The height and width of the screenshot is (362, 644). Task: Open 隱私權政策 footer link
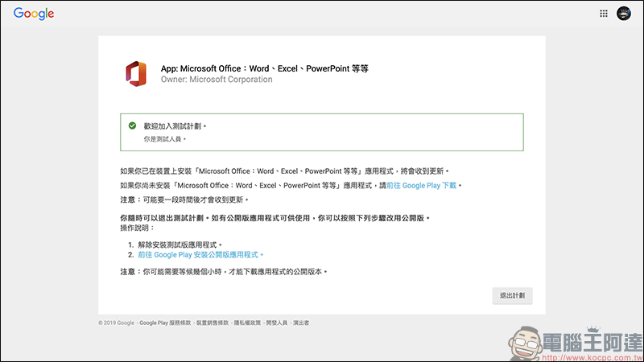247,323
